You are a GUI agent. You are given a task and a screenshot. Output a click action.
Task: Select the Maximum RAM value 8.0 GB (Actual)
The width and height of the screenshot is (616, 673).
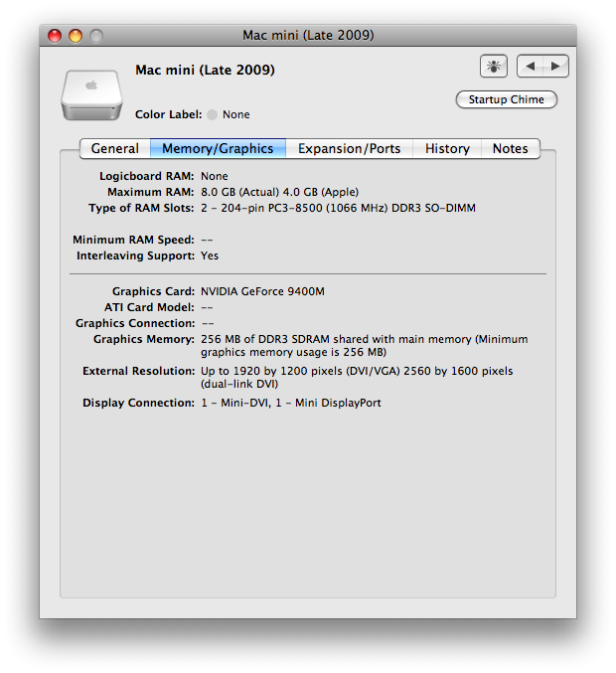tap(240, 192)
